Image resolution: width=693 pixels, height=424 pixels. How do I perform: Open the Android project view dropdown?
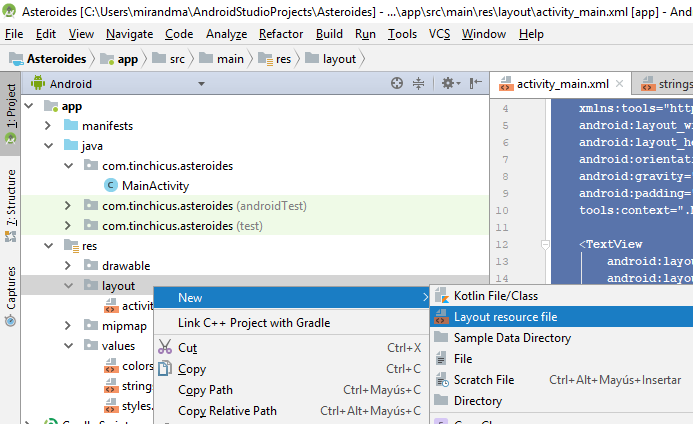(118, 84)
